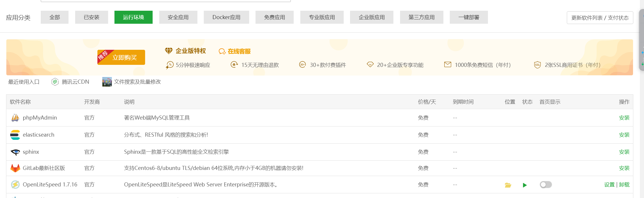
Task: Click the elasticsearch logo icon
Action: coord(15,135)
